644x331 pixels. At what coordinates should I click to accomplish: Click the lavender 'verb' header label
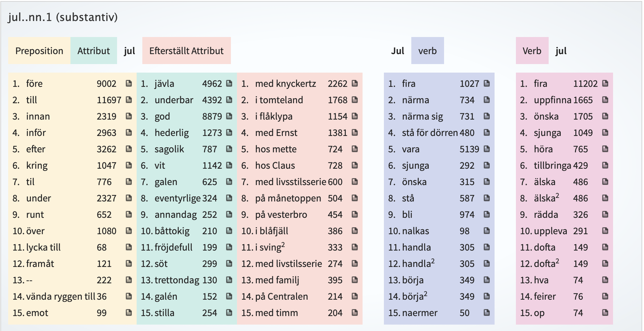[427, 51]
